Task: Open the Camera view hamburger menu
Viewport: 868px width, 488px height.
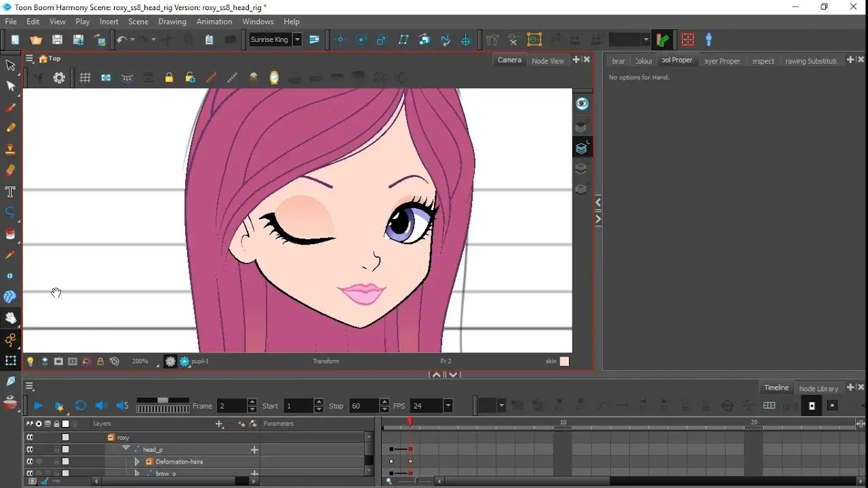Action: click(29, 59)
